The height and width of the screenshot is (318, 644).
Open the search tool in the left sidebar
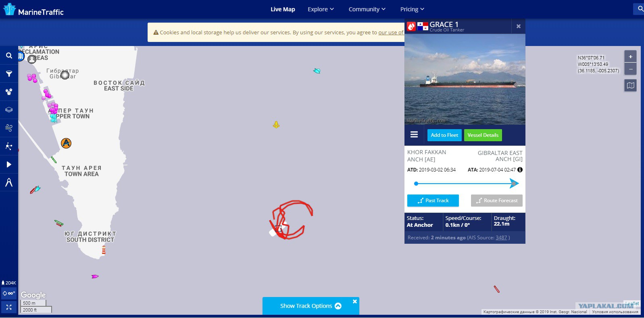point(9,56)
